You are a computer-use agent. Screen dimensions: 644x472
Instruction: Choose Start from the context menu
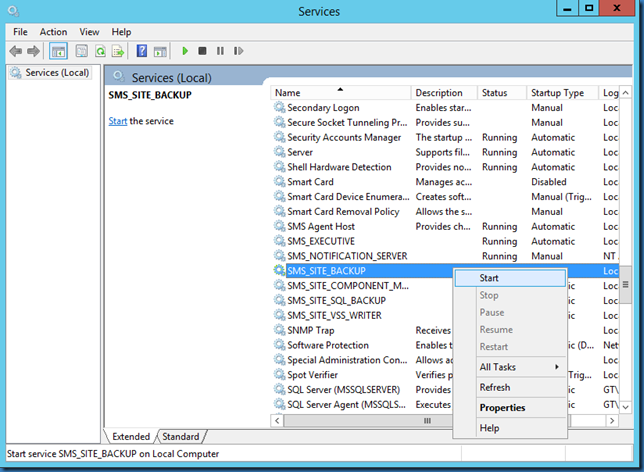489,278
